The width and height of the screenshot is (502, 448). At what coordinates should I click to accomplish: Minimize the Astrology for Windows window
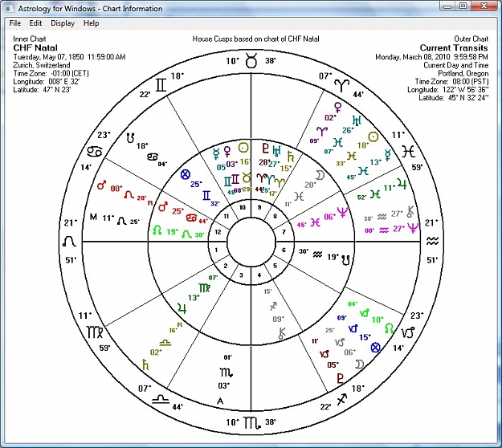[x=448, y=6]
